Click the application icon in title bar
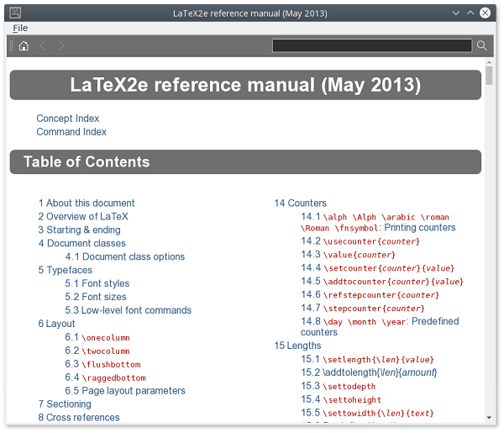504x433 pixels. tap(15, 13)
